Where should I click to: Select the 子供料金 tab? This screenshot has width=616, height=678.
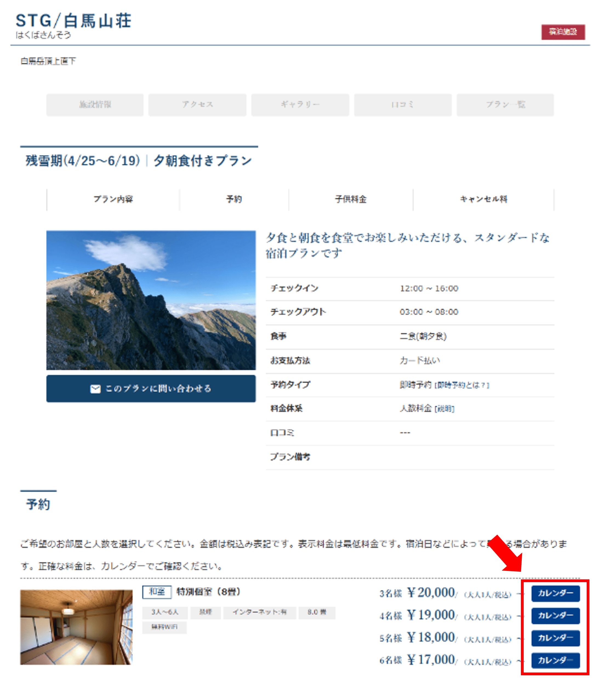tap(350, 199)
